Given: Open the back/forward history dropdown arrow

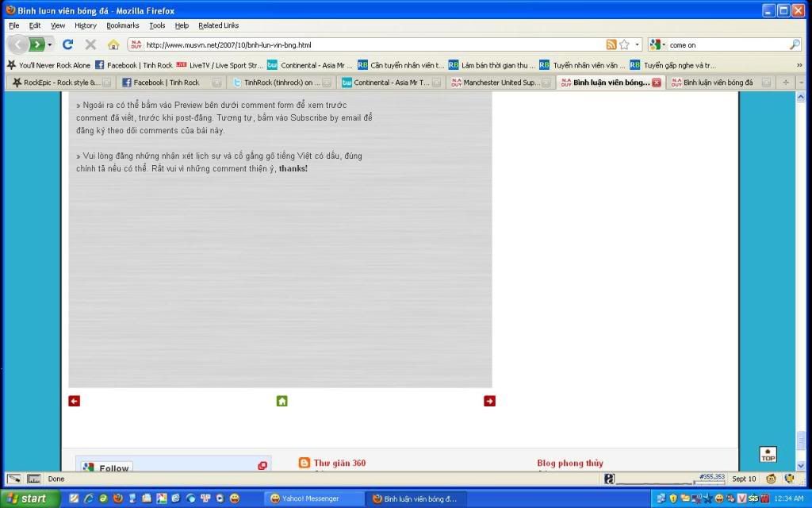Looking at the screenshot, I should [x=50, y=44].
